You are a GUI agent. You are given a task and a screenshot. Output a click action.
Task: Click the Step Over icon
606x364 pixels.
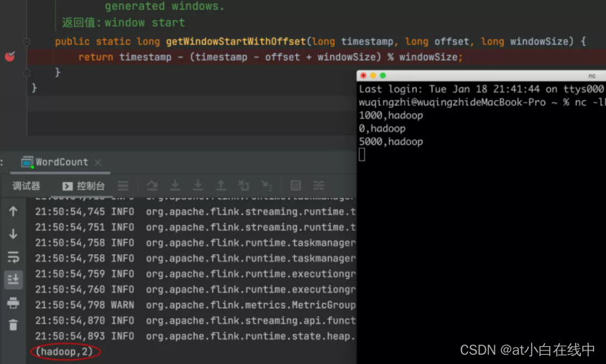pos(152,186)
